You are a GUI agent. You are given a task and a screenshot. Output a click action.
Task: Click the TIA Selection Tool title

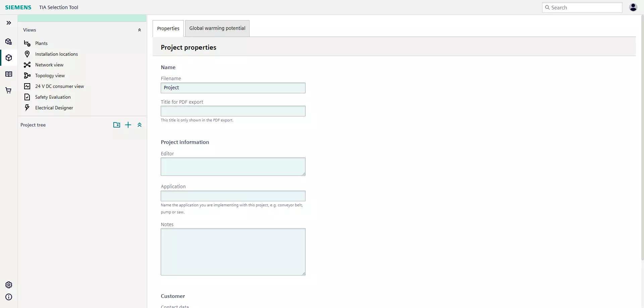tap(59, 7)
